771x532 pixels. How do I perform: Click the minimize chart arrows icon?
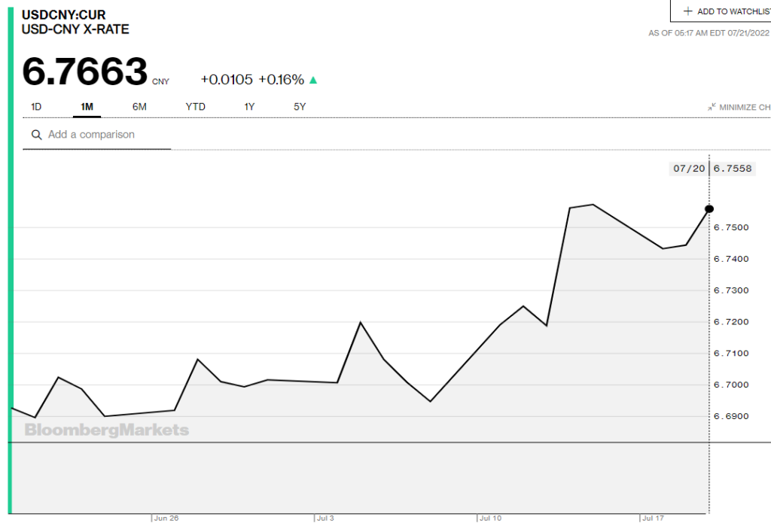(x=711, y=108)
